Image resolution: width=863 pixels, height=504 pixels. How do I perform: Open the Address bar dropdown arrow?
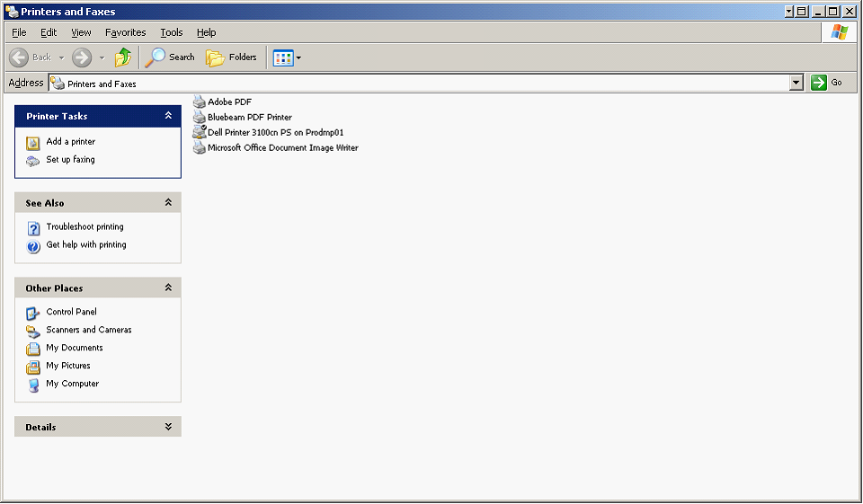tap(796, 83)
